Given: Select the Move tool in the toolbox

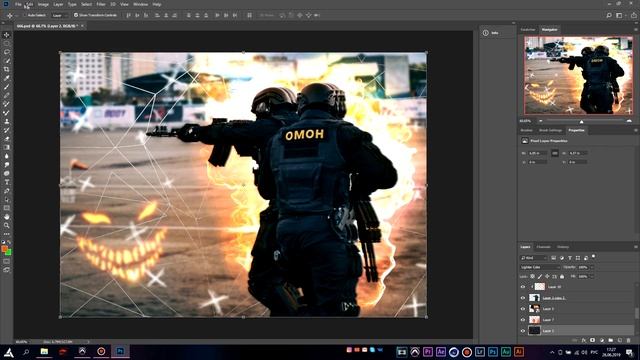Looking at the screenshot, I should point(7,35).
